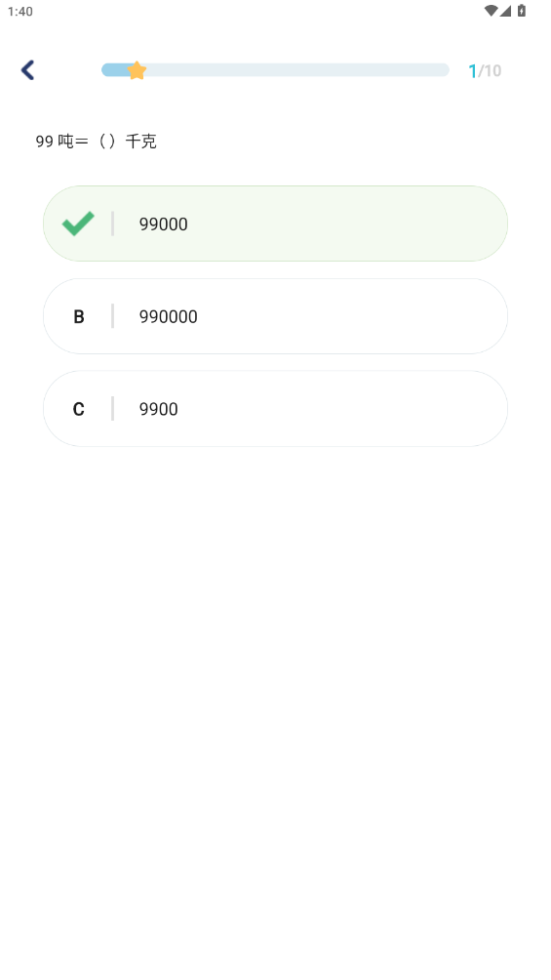This screenshot has width=551, height=980.
Task: Tap the 千克 unit in question
Action: click(x=141, y=142)
